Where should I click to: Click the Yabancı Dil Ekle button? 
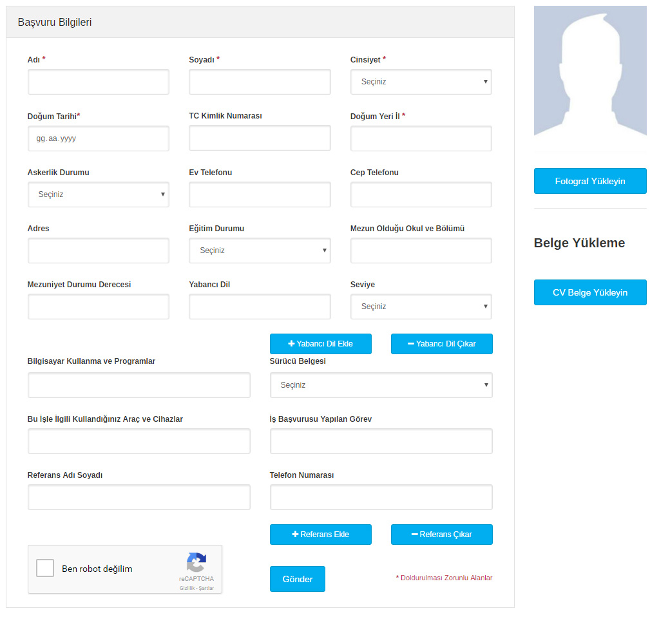point(320,344)
